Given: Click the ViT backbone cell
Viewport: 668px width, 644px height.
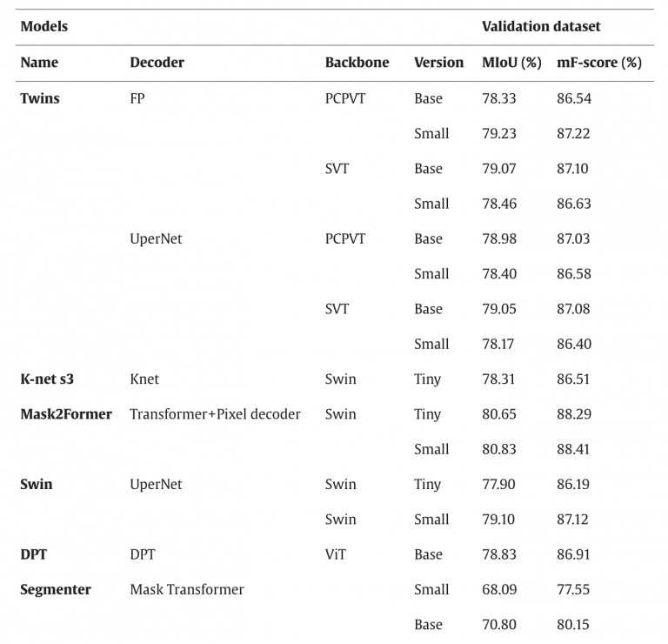Looking at the screenshot, I should coord(335,554).
